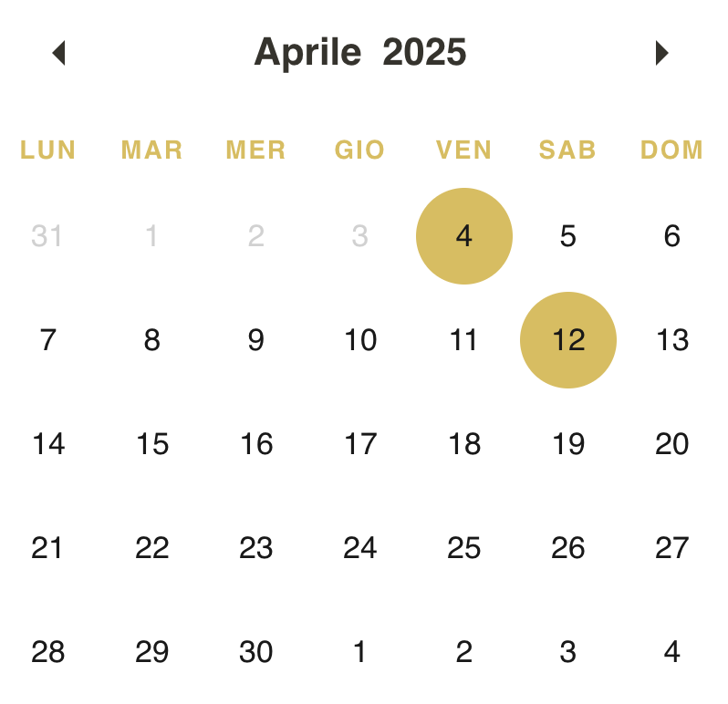Click greyed-out day 3 in GIO column
This screenshot has width=728, height=704.
(x=360, y=236)
